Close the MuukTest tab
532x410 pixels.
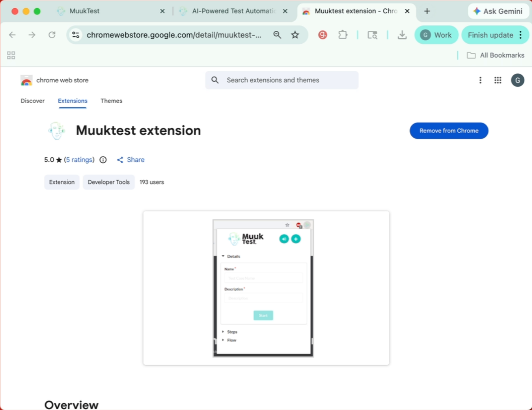tap(162, 11)
